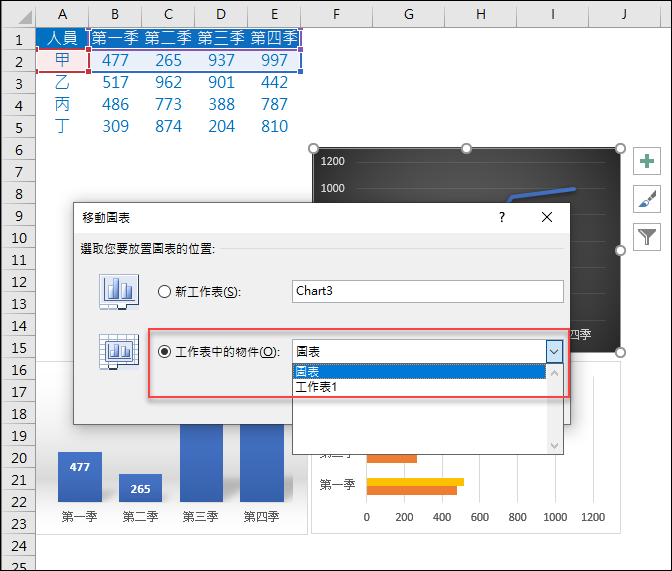Viewport: 672px width, 571px height.
Task: Select column C header
Action: (168, 15)
